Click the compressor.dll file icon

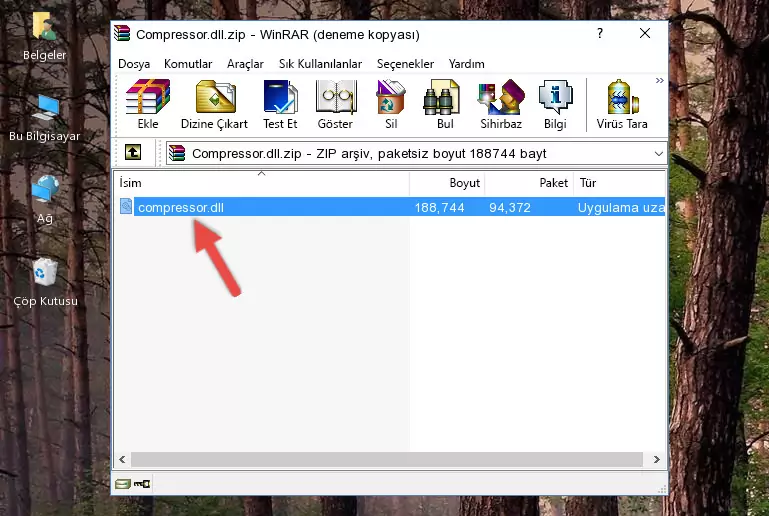click(x=126, y=206)
